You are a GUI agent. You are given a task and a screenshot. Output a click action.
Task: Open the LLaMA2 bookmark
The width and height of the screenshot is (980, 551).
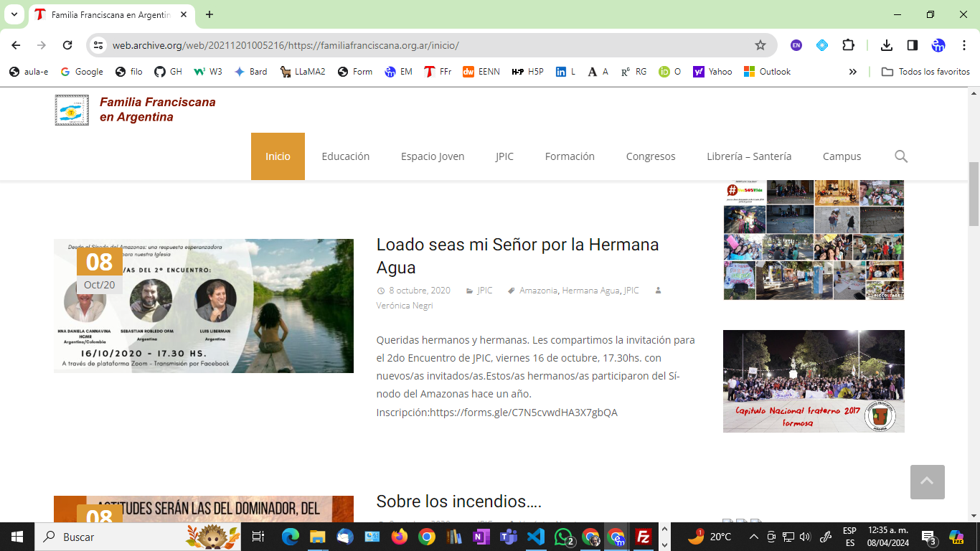tap(303, 72)
